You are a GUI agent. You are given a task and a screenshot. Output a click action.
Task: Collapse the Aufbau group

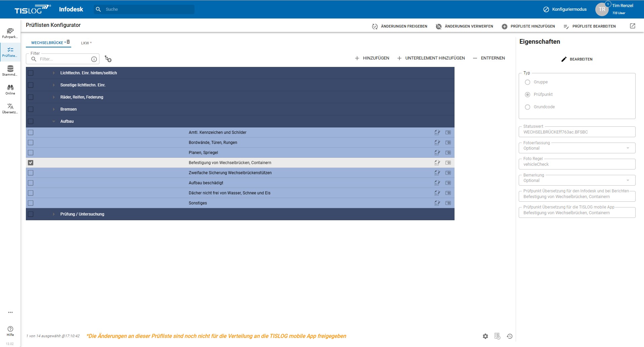54,121
